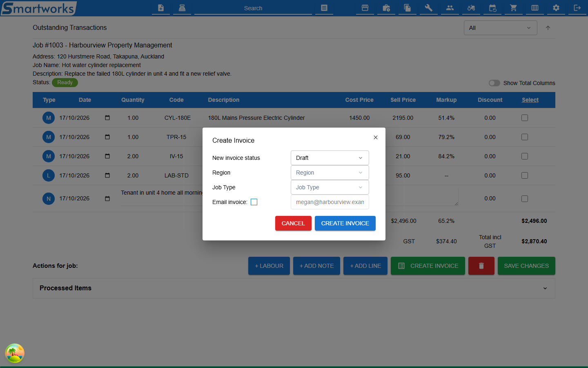Viewport: 588px width, 368px height.
Task: Toggle Show Total Columns switch
Action: pos(494,83)
